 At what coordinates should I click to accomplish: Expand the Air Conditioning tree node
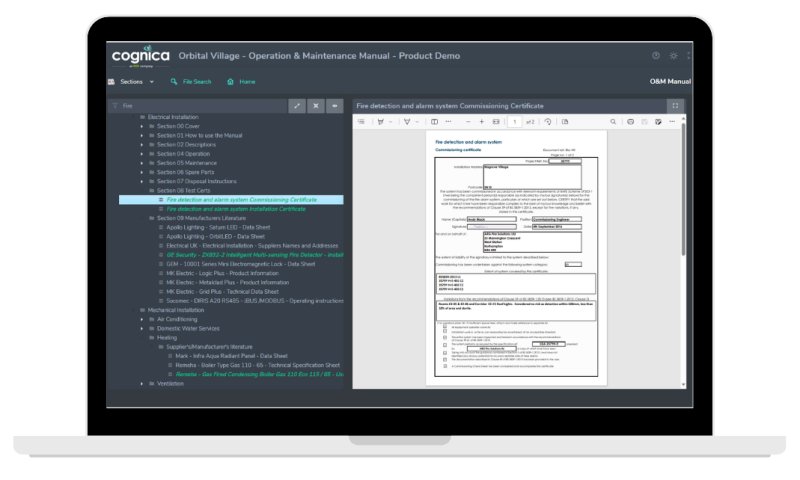click(142, 320)
